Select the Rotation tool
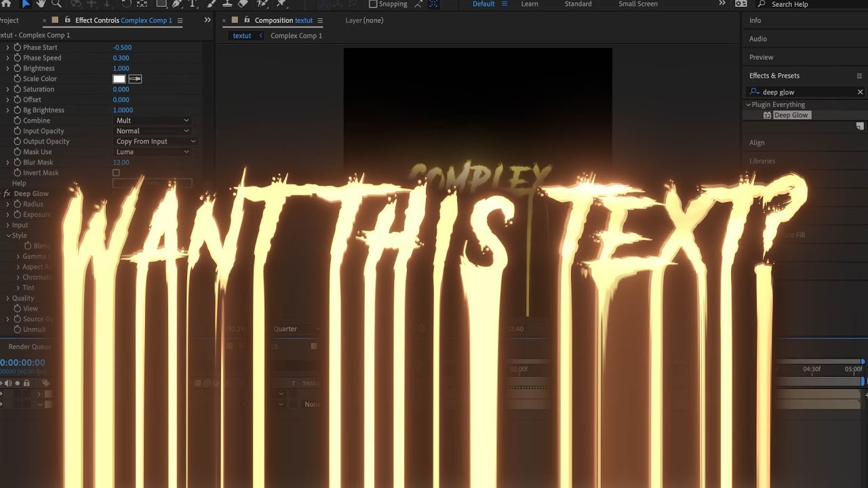868x488 pixels. pos(126,4)
